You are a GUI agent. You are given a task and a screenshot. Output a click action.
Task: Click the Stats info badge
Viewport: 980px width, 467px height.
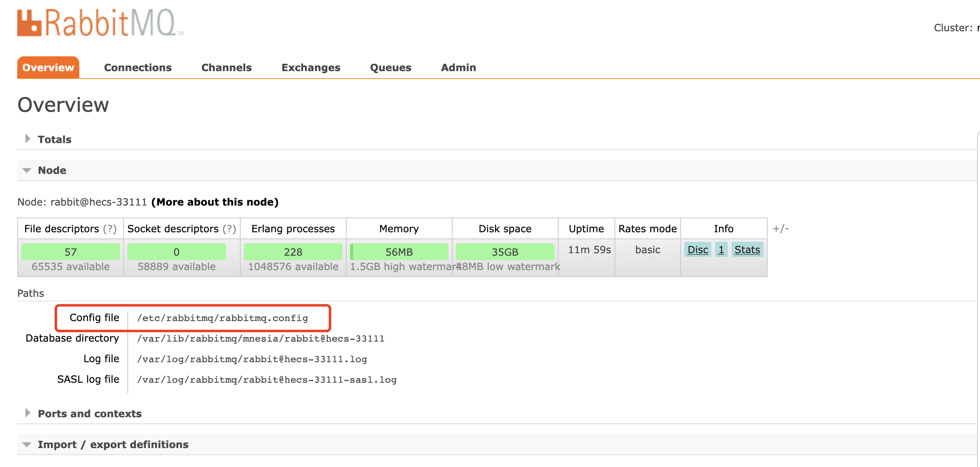(x=747, y=250)
